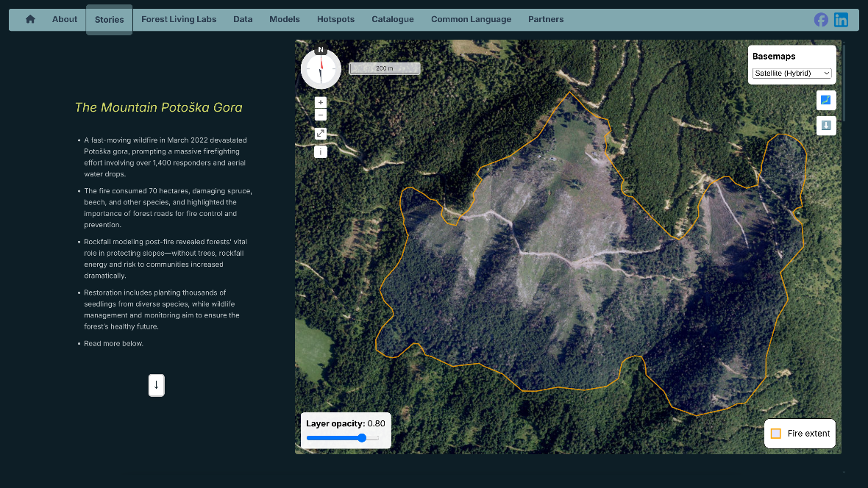The width and height of the screenshot is (868, 488).
Task: Reset map orientation with the compass
Action: tap(321, 68)
